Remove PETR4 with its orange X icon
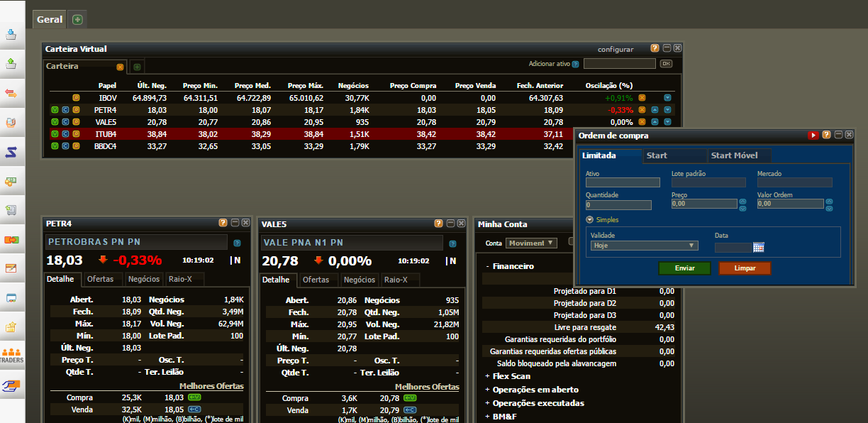Viewport: 868px width, 423px height. 642,110
